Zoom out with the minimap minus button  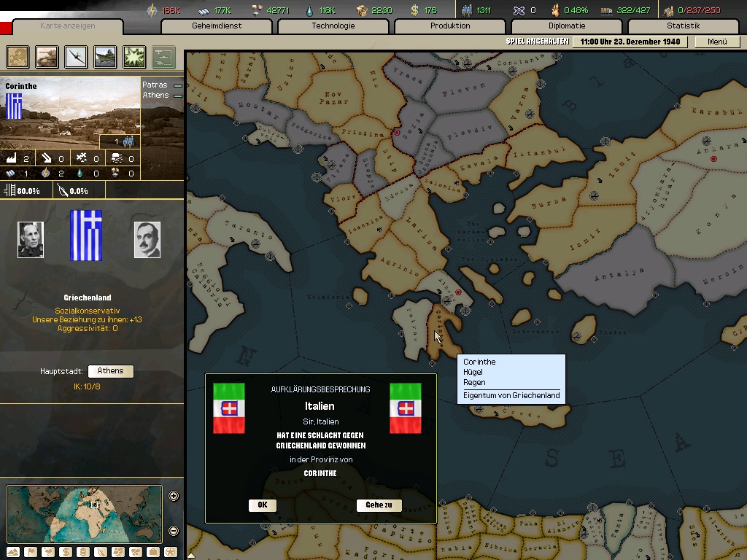pyautogui.click(x=174, y=531)
